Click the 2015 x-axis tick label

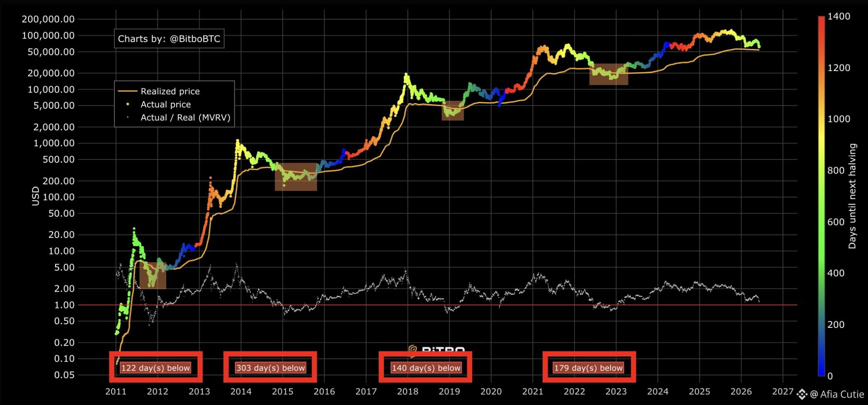(283, 391)
